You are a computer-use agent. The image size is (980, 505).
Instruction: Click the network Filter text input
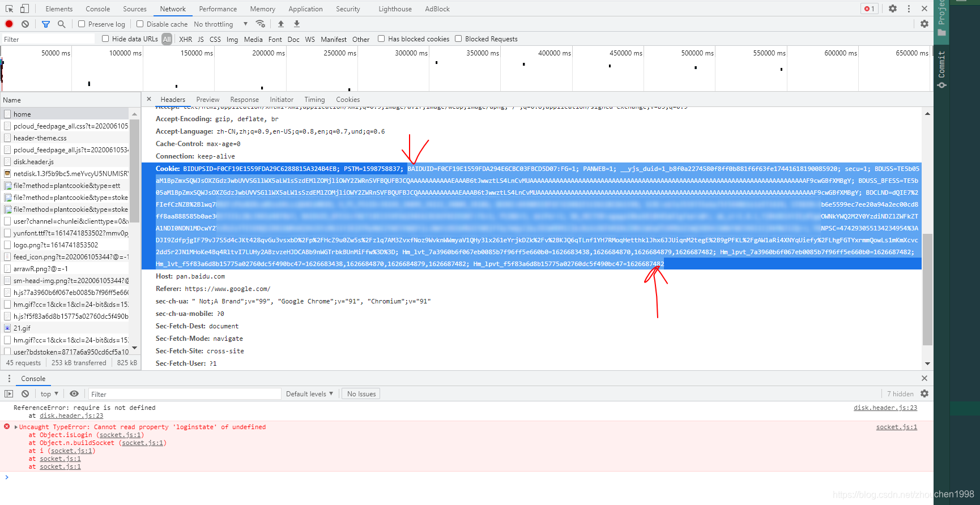pos(48,39)
